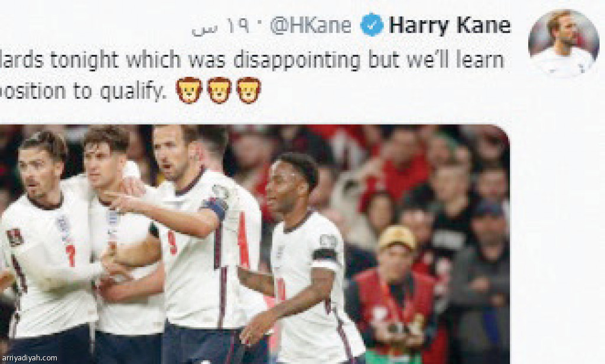Click the black armband on right player

click(326, 255)
